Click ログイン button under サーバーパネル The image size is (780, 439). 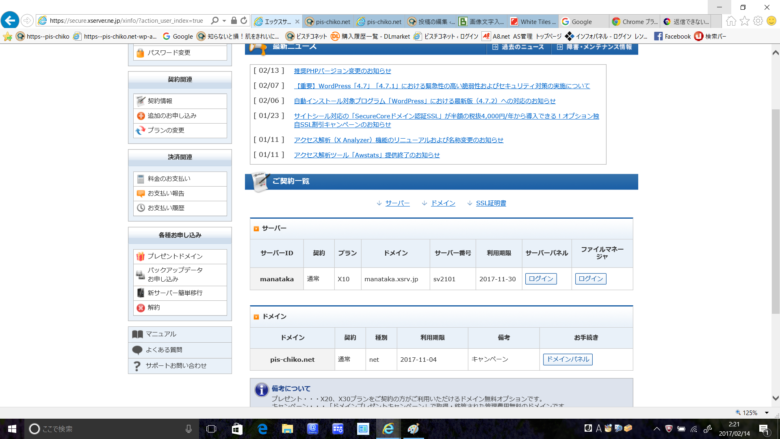click(541, 279)
